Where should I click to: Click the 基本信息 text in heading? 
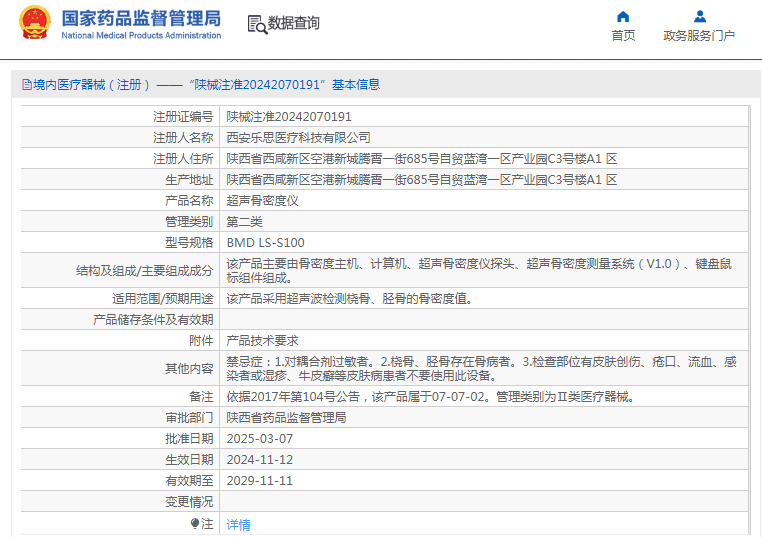click(356, 85)
